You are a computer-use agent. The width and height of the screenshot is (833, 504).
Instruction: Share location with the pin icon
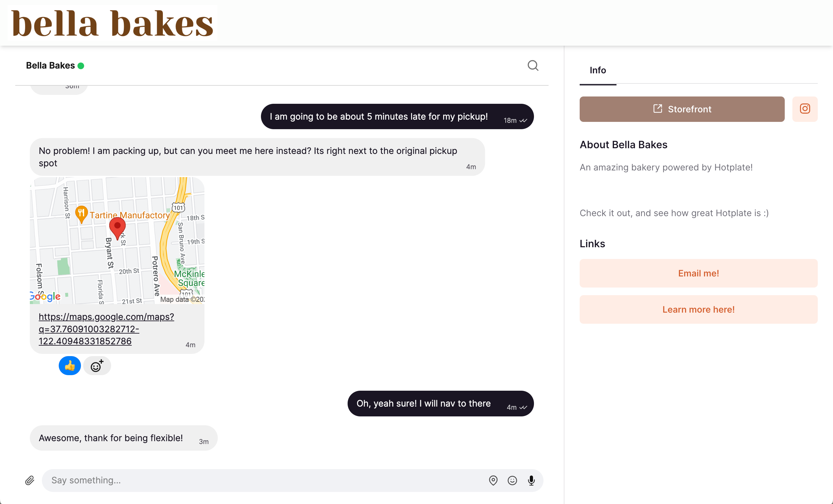[493, 480]
